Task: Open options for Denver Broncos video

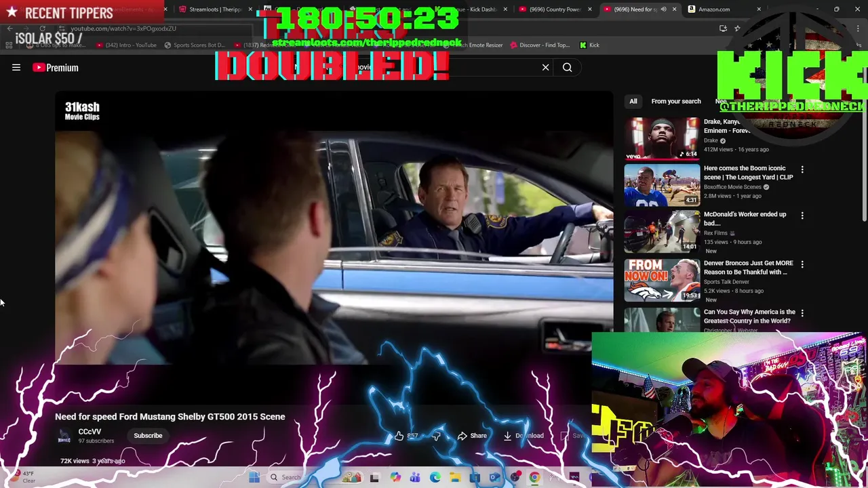Action: pos(802,264)
